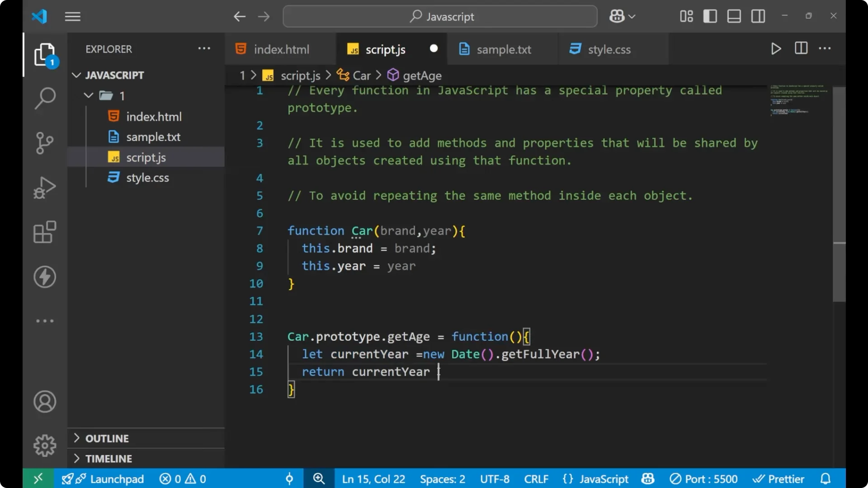Open the Explorer view in activity bar
Viewport: 868px width, 488px height.
(x=45, y=54)
